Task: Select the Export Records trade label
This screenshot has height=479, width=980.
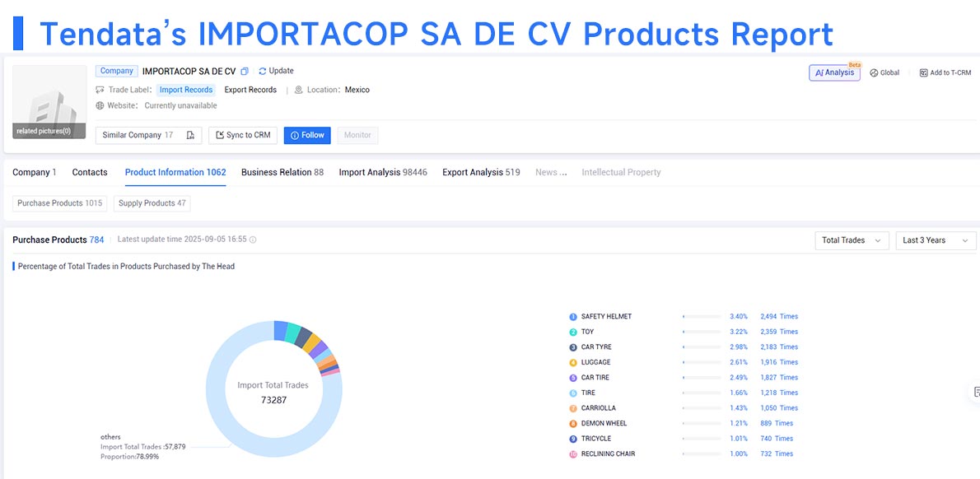Action: pos(250,90)
